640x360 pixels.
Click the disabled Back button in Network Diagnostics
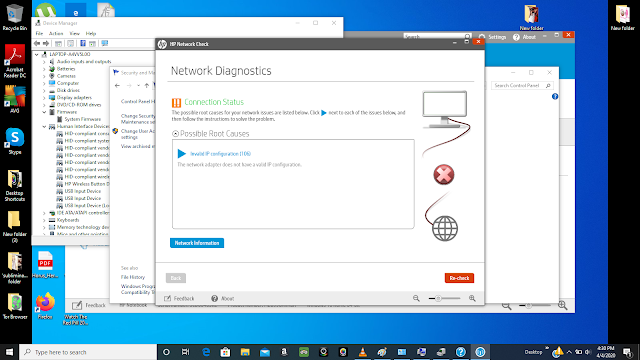[x=176, y=278]
